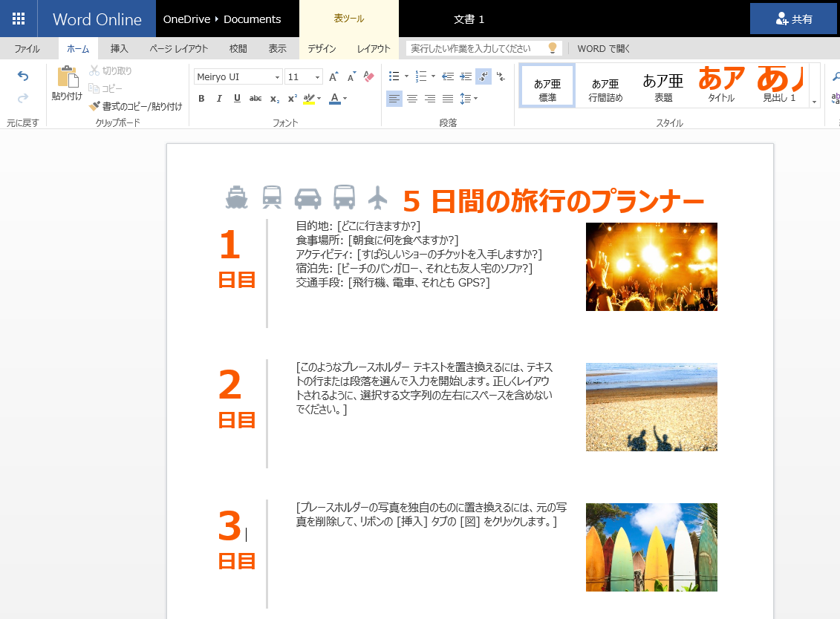
Task: Open the table tools レイアウト tab
Action: [x=374, y=49]
